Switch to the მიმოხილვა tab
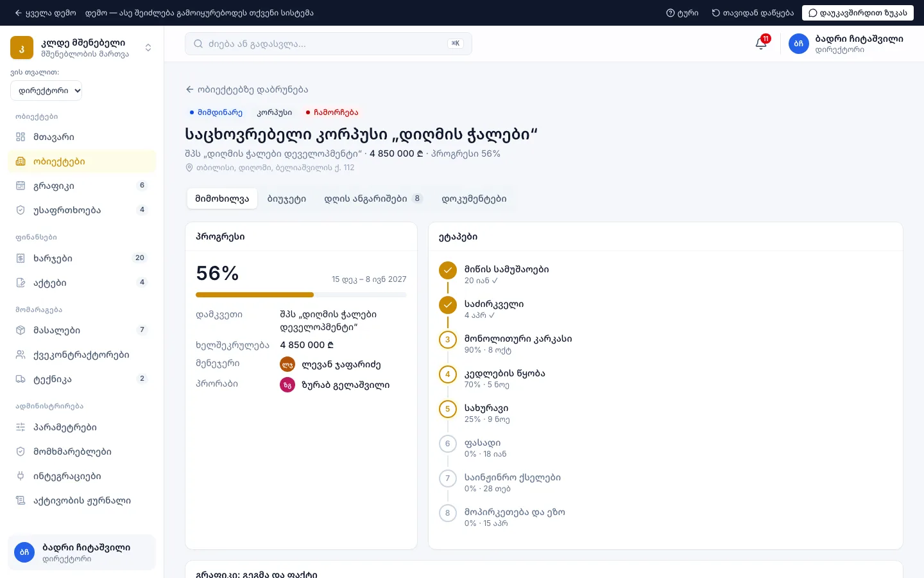The image size is (924, 578). click(222, 198)
